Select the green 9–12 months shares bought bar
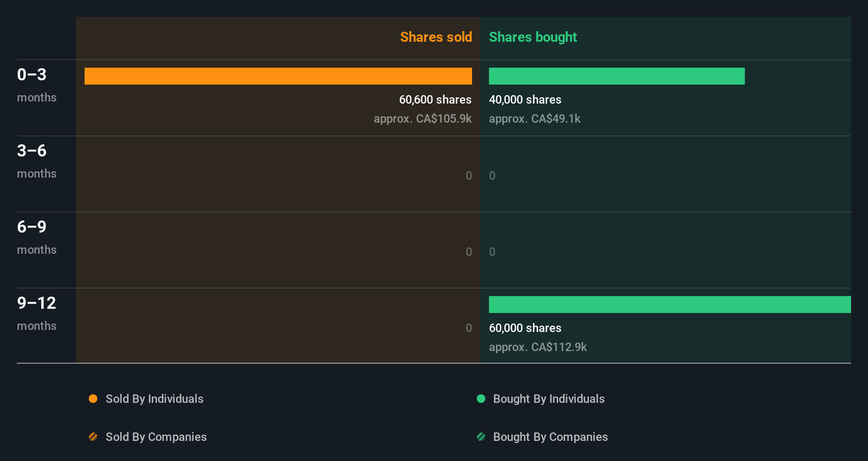This screenshot has width=868, height=461. pyautogui.click(x=670, y=305)
